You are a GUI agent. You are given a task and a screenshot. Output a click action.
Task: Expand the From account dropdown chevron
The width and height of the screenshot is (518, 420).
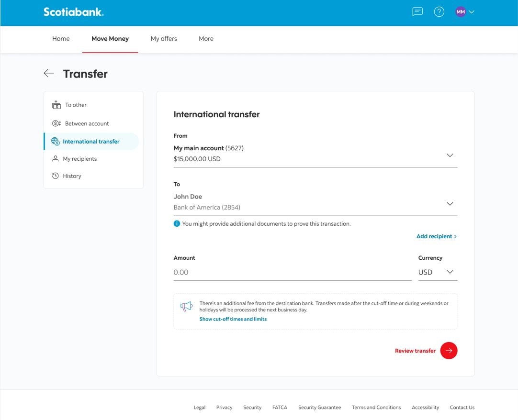point(450,155)
